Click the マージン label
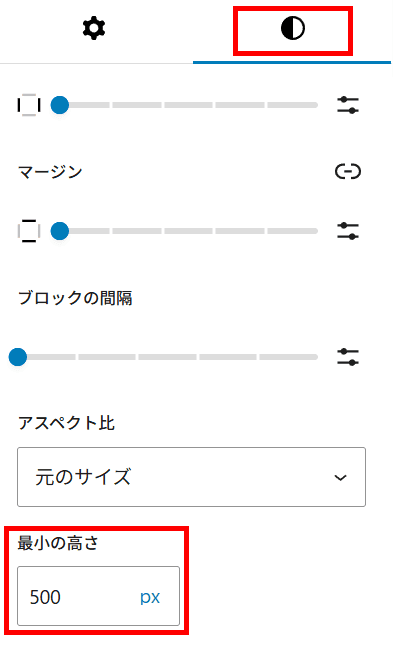This screenshot has width=393, height=645. pos(50,172)
